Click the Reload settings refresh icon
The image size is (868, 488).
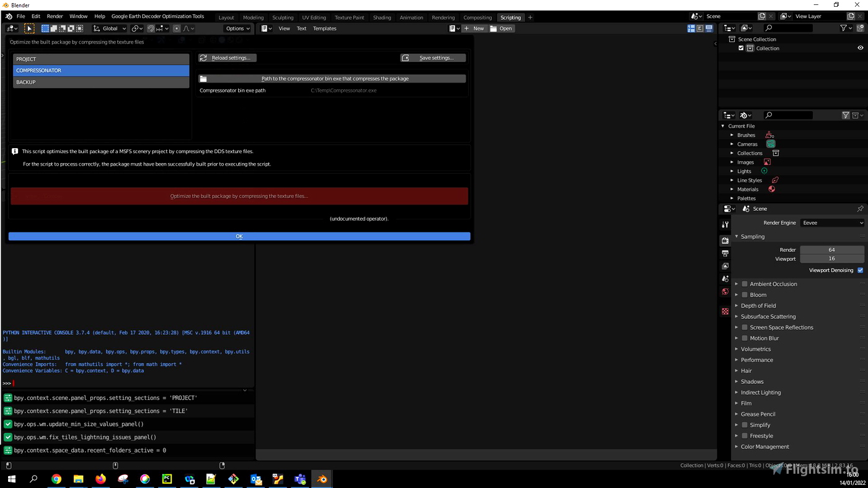coord(203,58)
